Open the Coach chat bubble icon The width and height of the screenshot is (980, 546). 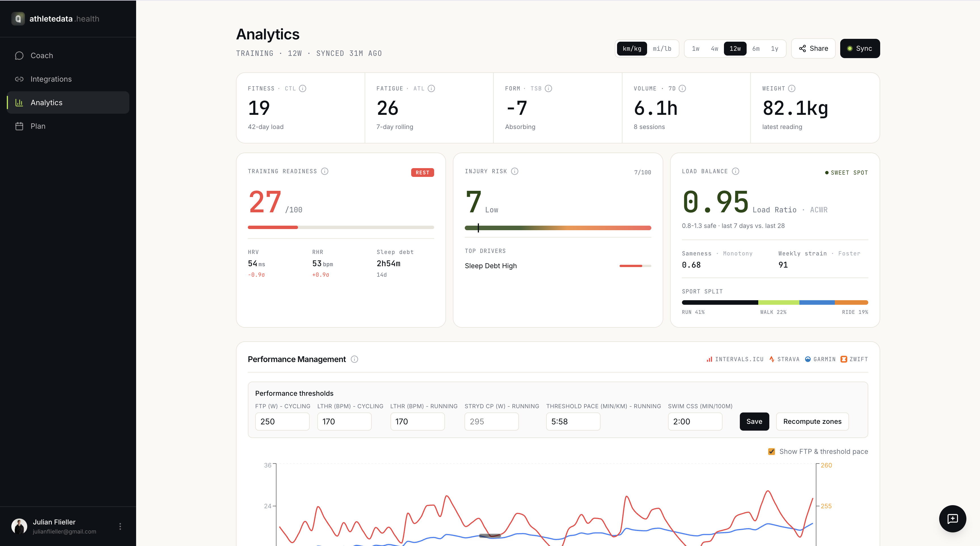tap(19, 56)
